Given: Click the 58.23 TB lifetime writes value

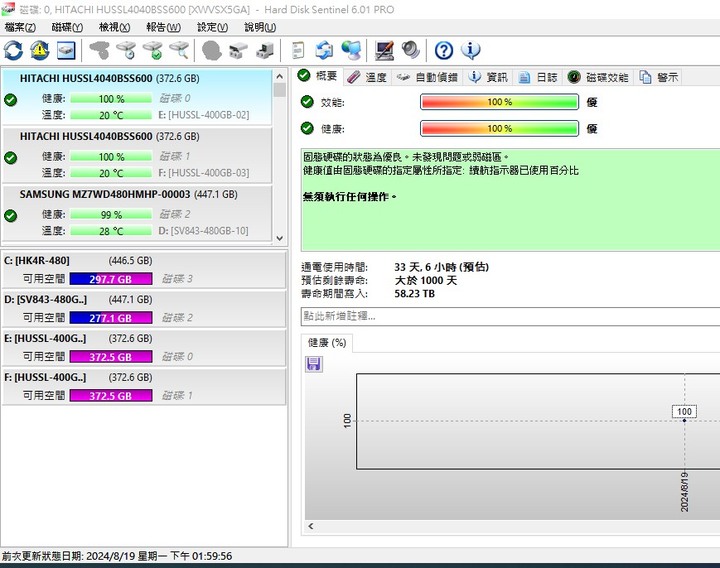Looking at the screenshot, I should [415, 293].
